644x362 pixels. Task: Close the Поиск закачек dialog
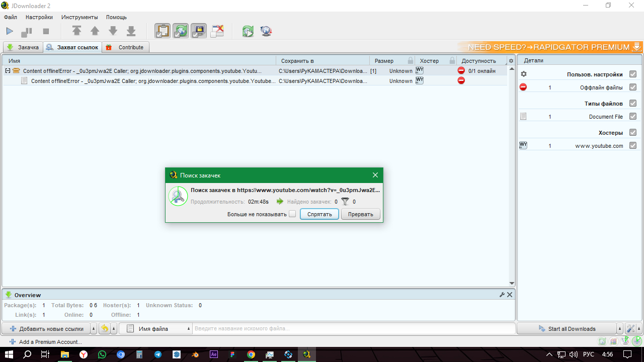point(375,175)
